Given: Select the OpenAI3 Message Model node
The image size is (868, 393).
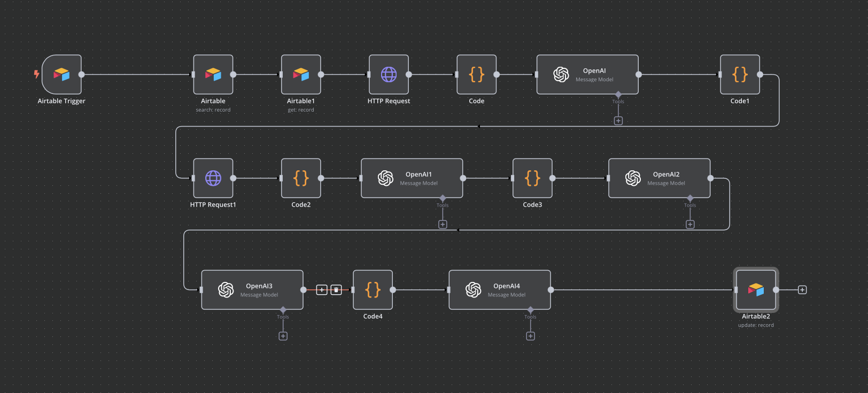Looking at the screenshot, I should click(x=252, y=289).
